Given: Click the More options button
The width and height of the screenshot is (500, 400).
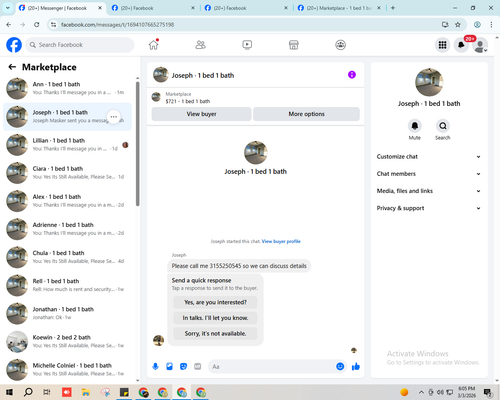Looking at the screenshot, I should point(306,114).
